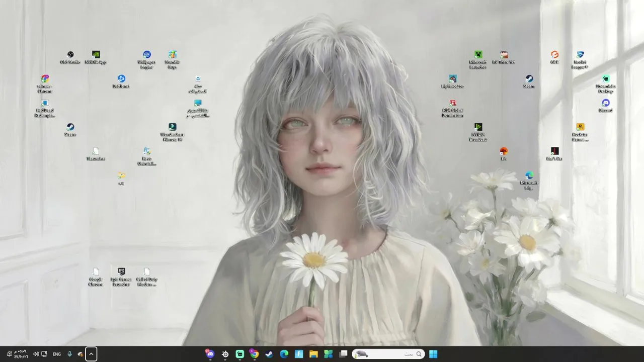Open Task View in the taskbar
The width and height of the screenshot is (644, 362).
343,354
